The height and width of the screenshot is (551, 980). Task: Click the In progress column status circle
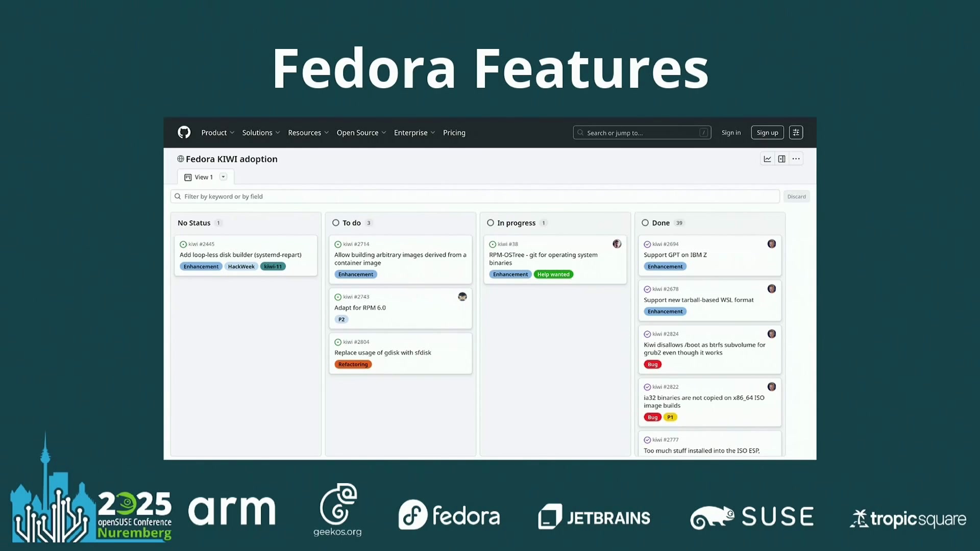pyautogui.click(x=491, y=223)
